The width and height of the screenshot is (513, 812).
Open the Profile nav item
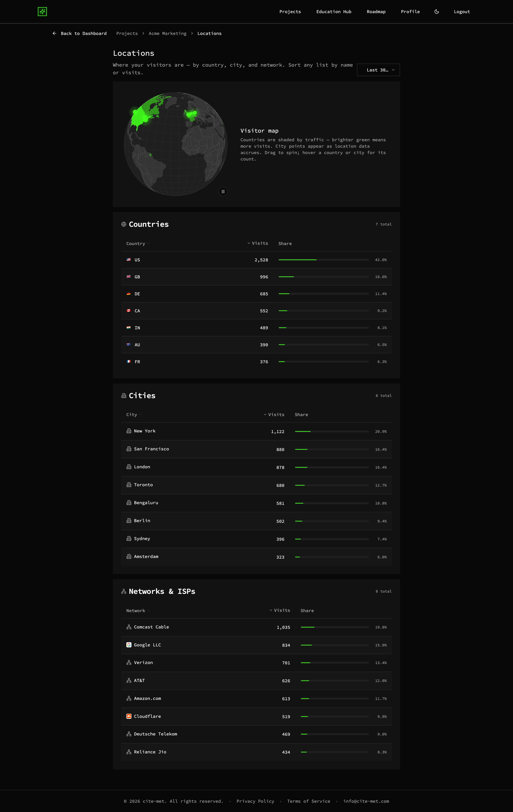click(x=410, y=12)
